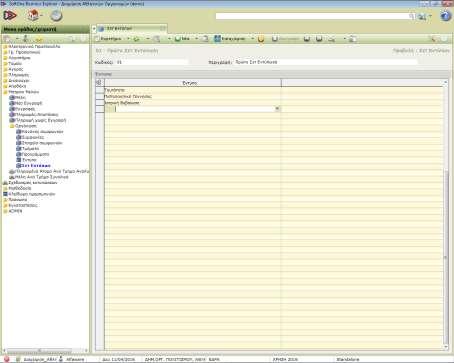
Task: Click the last icon in record toolbar
Action: [352, 39]
